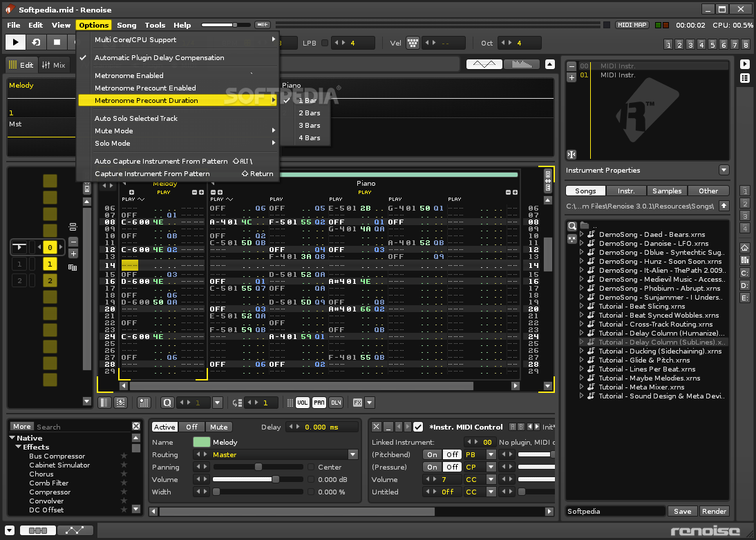Viewport: 756px width, 540px height.
Task: Switch to the Instr. browser tab
Action: pyautogui.click(x=626, y=191)
